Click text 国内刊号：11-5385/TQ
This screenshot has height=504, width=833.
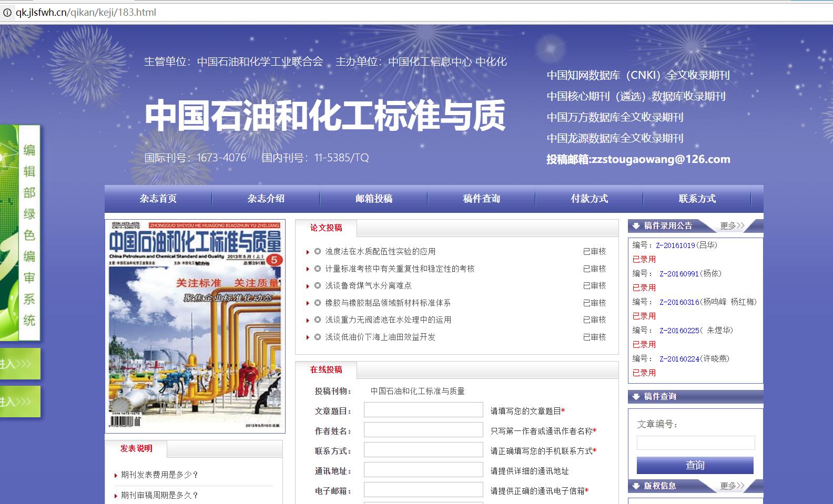tap(316, 158)
